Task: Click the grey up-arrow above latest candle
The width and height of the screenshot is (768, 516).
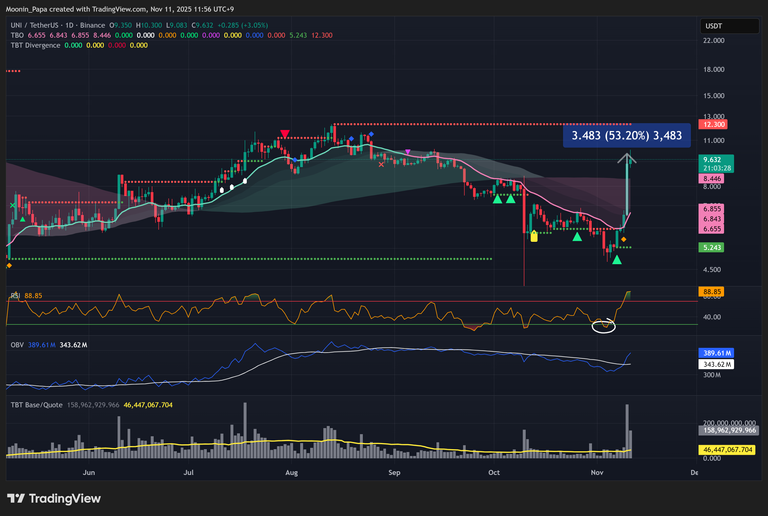Action: (x=627, y=158)
